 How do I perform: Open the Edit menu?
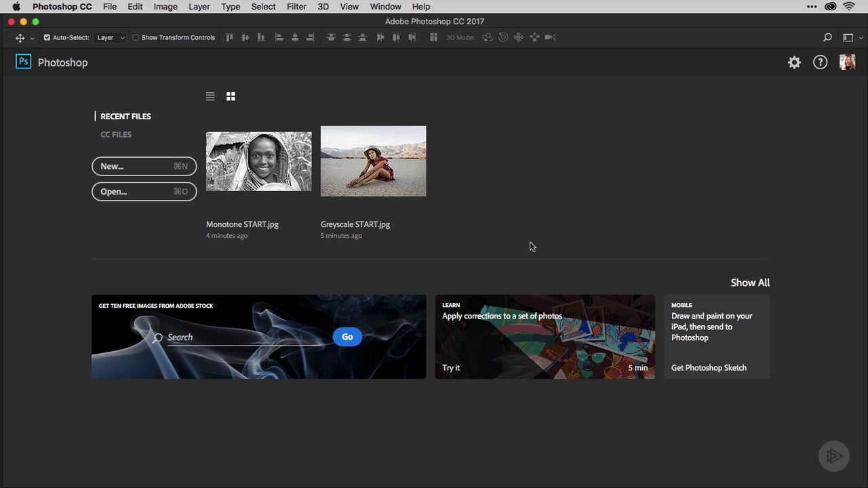(135, 7)
